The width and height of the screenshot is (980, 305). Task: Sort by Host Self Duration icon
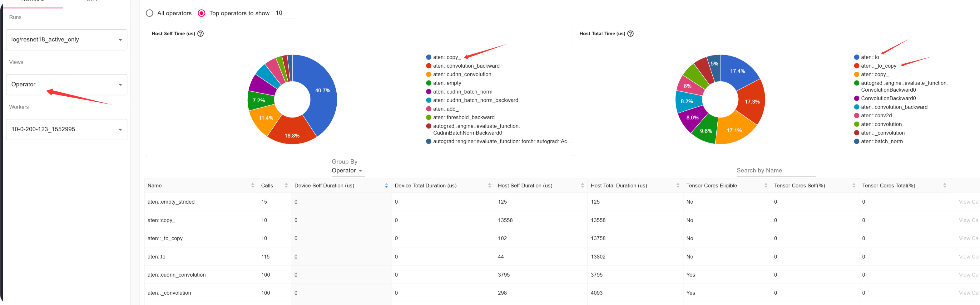pos(582,185)
